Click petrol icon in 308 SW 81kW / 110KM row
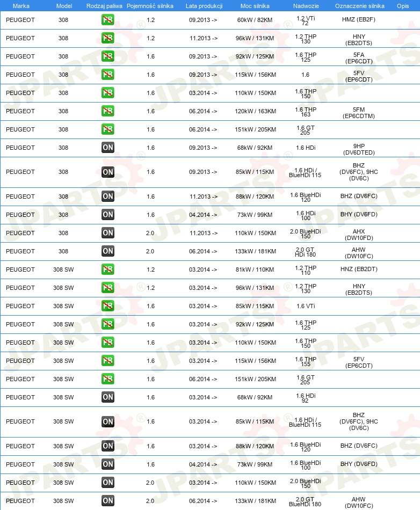This screenshot has height=510, width=420. [x=107, y=269]
